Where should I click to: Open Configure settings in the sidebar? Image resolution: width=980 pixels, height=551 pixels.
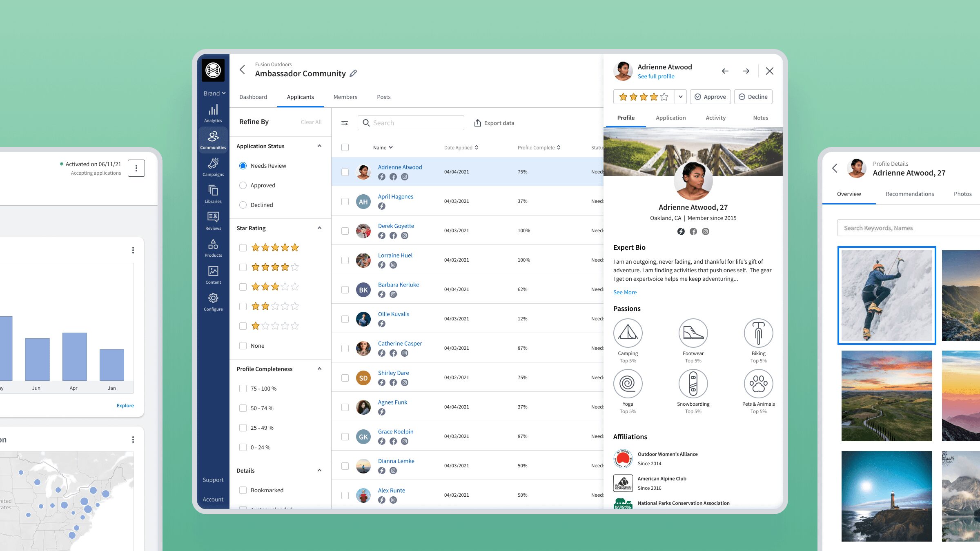[x=213, y=302]
